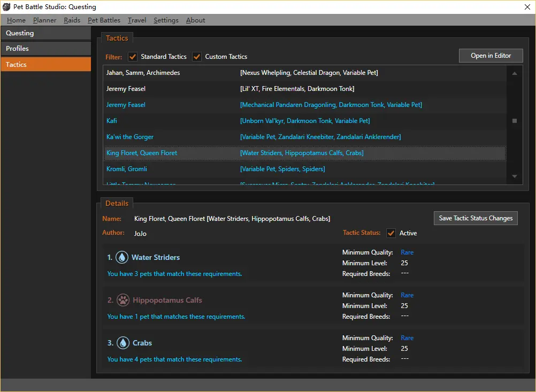Click '[Variable Pet, Zandalari Kneebiter, Zandalari Anklerender]' team

click(x=320, y=137)
